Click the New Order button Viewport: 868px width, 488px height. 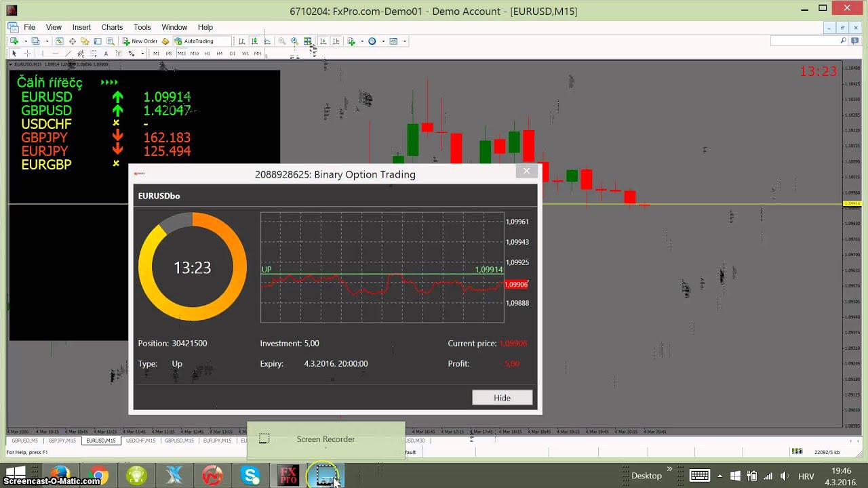[139, 41]
